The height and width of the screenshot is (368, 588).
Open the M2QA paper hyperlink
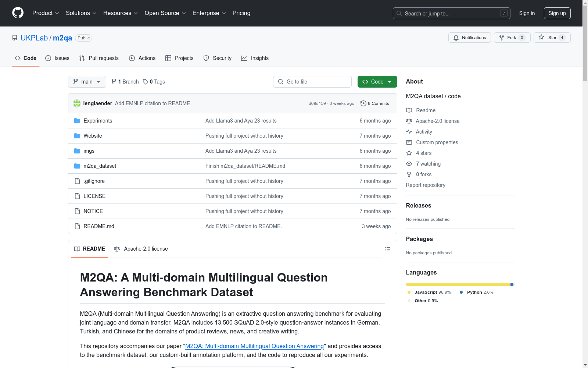(255, 346)
